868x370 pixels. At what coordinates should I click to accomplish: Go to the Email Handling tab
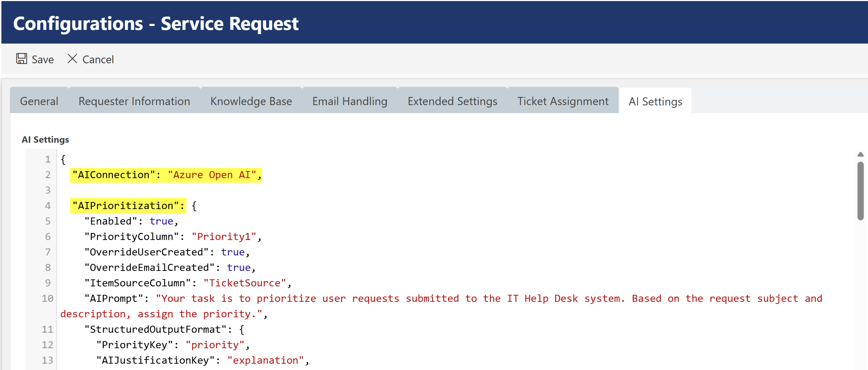(x=350, y=101)
